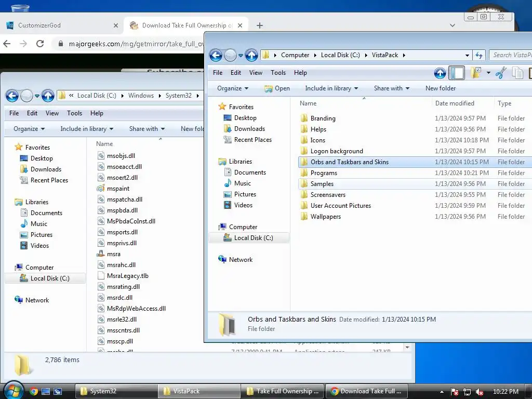Open Network in VistaPack sidebar
Image resolution: width=532 pixels, height=399 pixels.
pyautogui.click(x=241, y=260)
